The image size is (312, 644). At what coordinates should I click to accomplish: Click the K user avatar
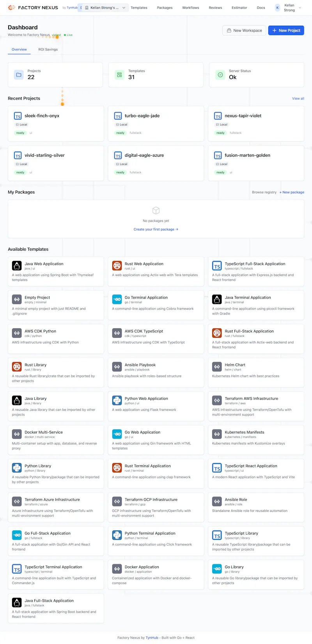pyautogui.click(x=277, y=8)
